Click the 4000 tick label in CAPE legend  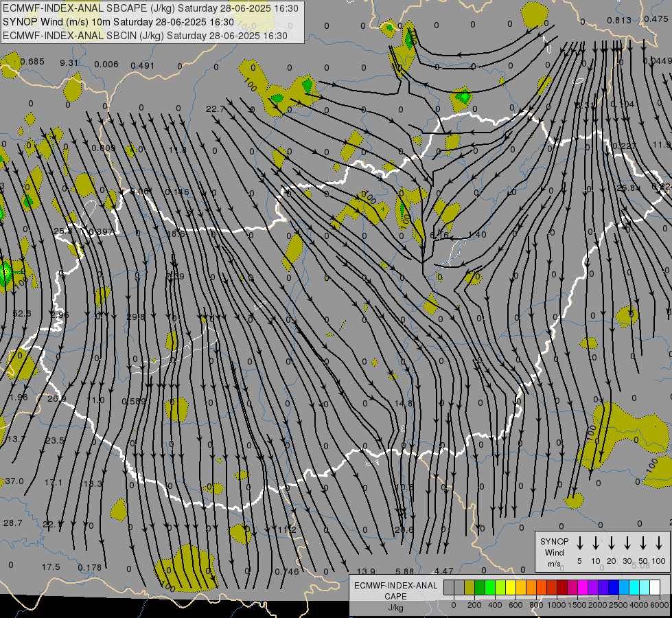pyautogui.click(x=639, y=605)
